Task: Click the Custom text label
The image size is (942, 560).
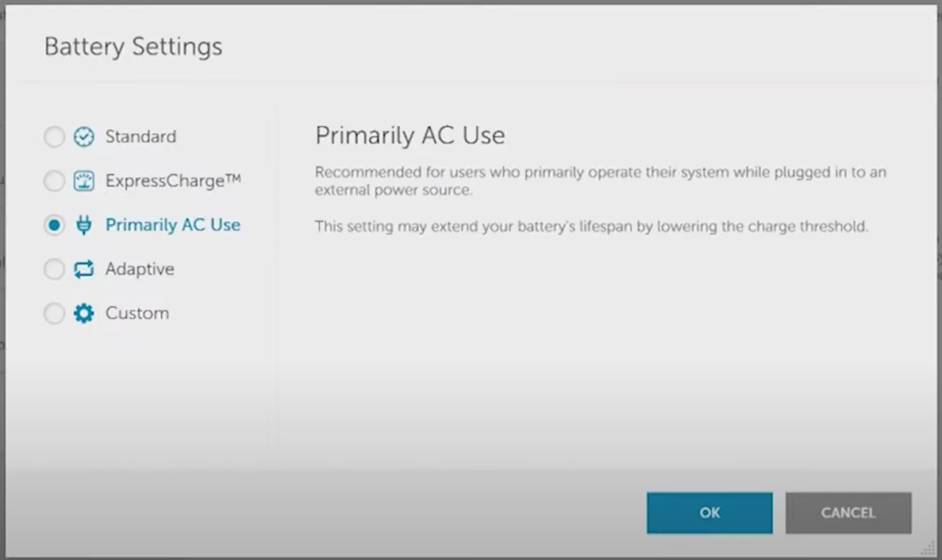Action: (137, 314)
